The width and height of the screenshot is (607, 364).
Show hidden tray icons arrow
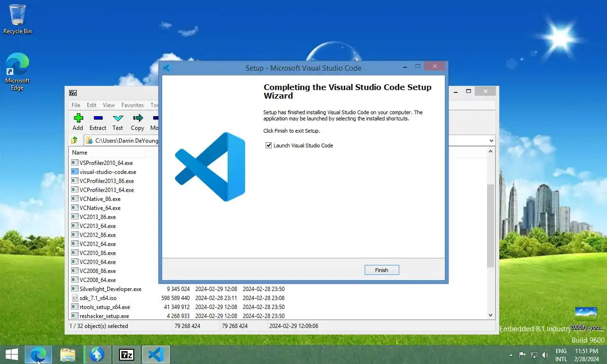pos(511,355)
